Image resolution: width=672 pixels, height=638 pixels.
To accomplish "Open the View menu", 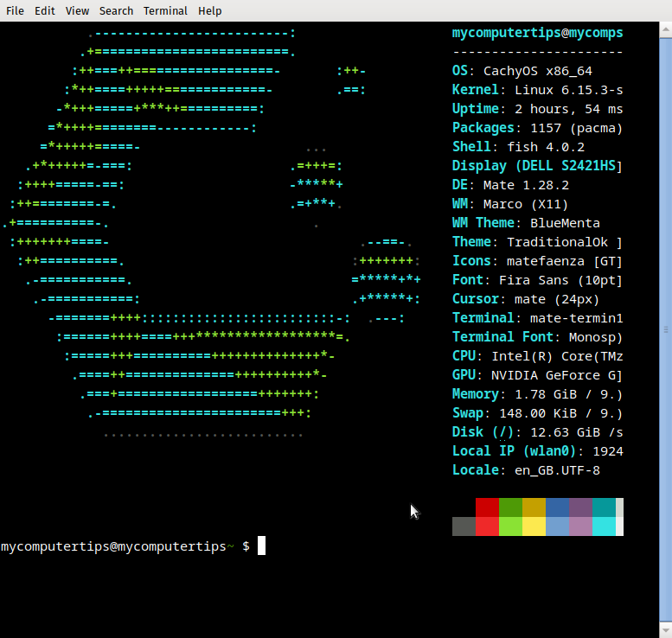I will click(77, 11).
